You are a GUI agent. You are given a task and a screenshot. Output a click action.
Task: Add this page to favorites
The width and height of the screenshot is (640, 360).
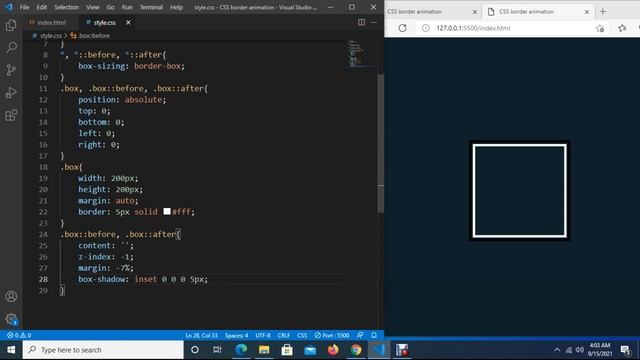click(600, 28)
